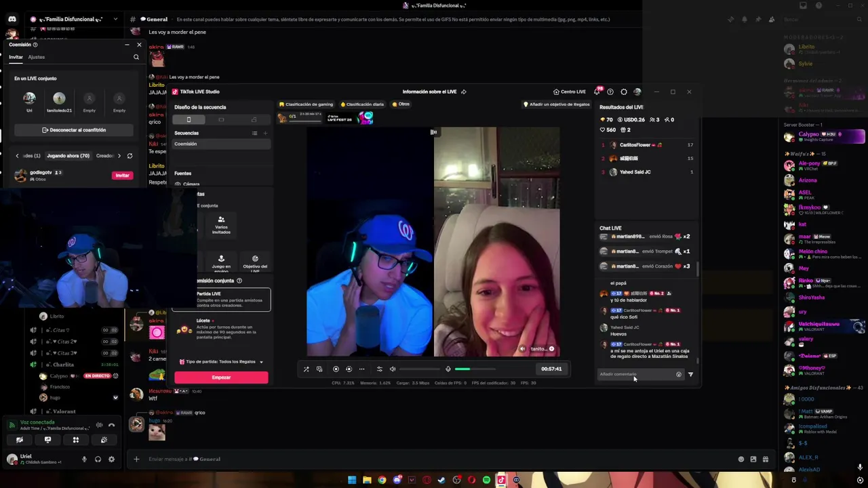The height and width of the screenshot is (488, 868).
Task: Open TikTok LIVE Studio settings gear
Action: click(x=624, y=91)
